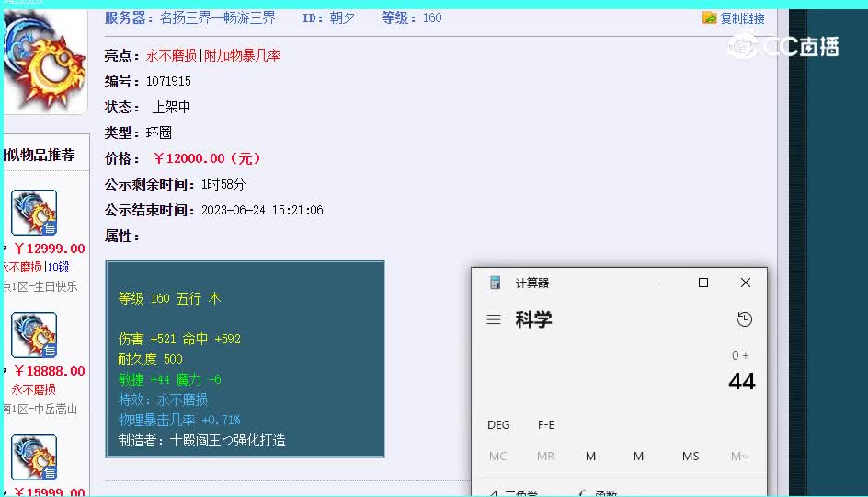Click the 名扬三界—畅游三界 server name
Viewport: 868px width, 497px height.
click(x=218, y=17)
